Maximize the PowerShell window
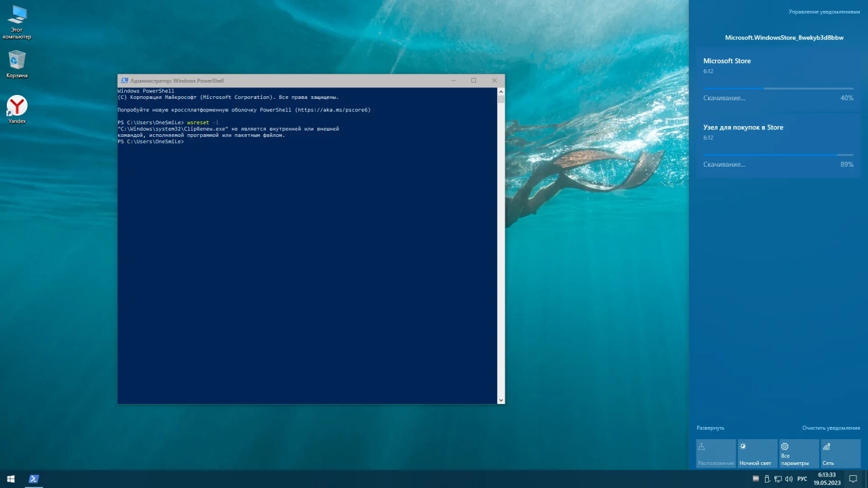Screen dimensions: 868x488 click(x=473, y=81)
